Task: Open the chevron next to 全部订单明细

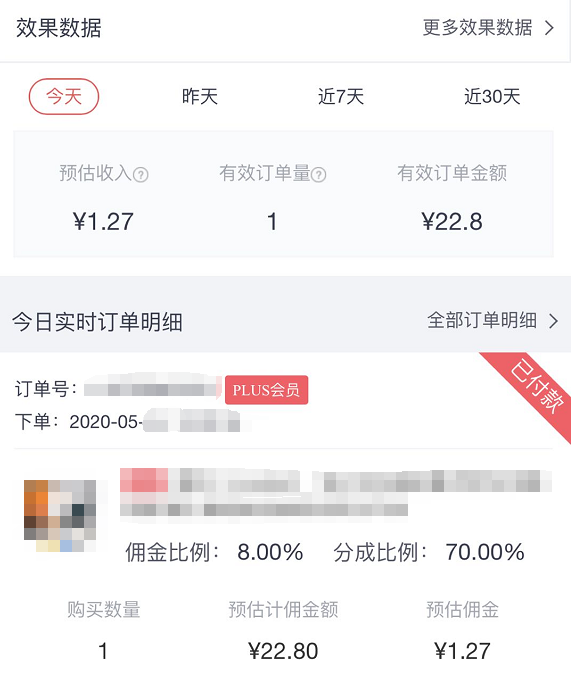Action: coord(553,321)
